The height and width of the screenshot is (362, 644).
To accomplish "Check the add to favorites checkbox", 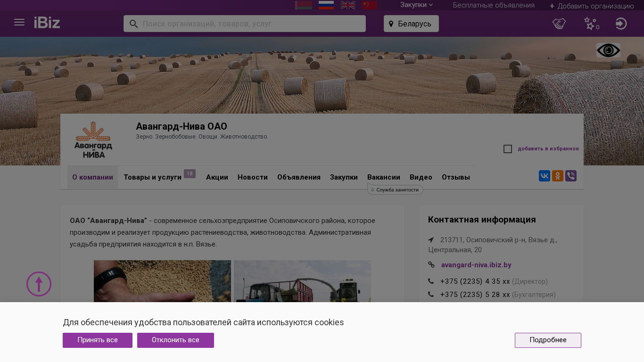I will click(508, 149).
